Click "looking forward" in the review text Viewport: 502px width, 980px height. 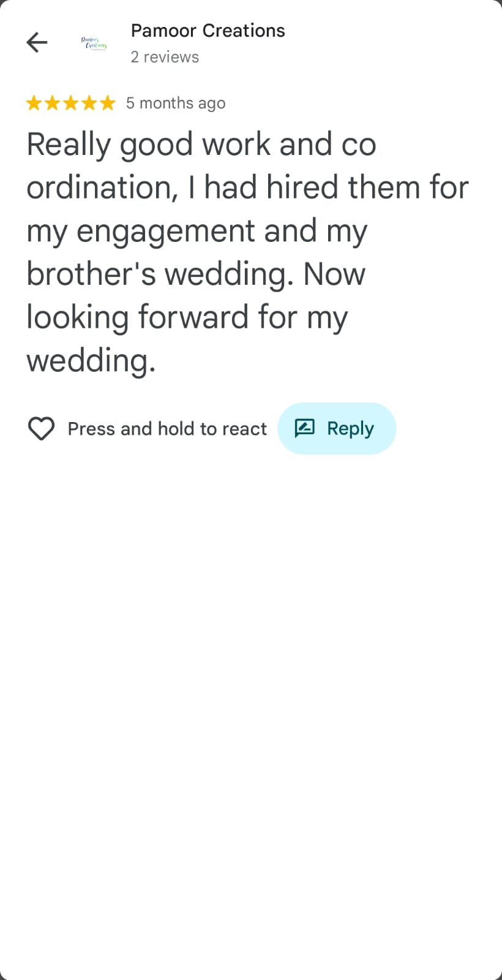(x=138, y=317)
